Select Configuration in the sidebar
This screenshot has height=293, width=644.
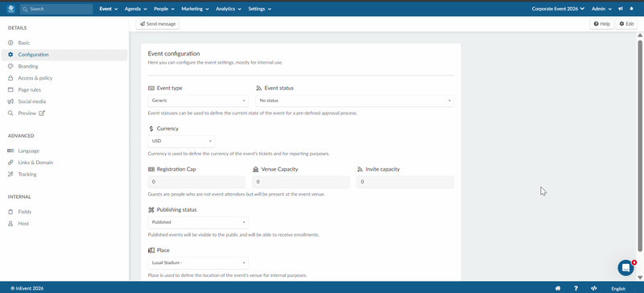coord(64,55)
